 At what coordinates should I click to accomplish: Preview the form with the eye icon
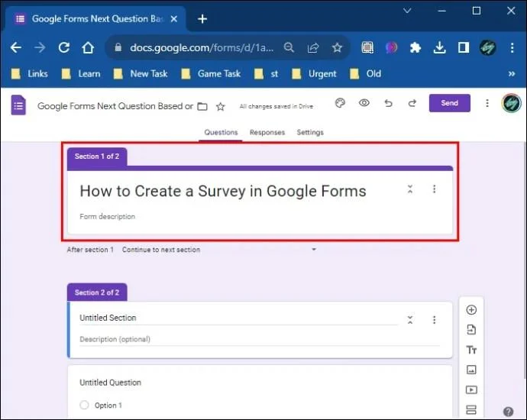click(364, 103)
